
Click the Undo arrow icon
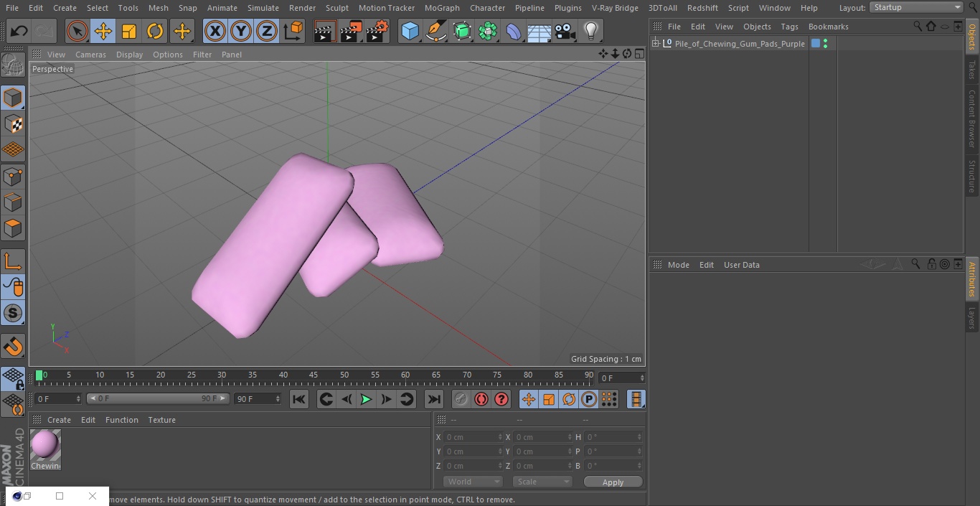click(19, 32)
